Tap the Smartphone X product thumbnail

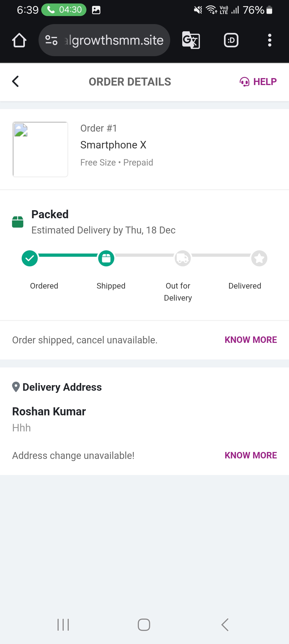[40, 149]
